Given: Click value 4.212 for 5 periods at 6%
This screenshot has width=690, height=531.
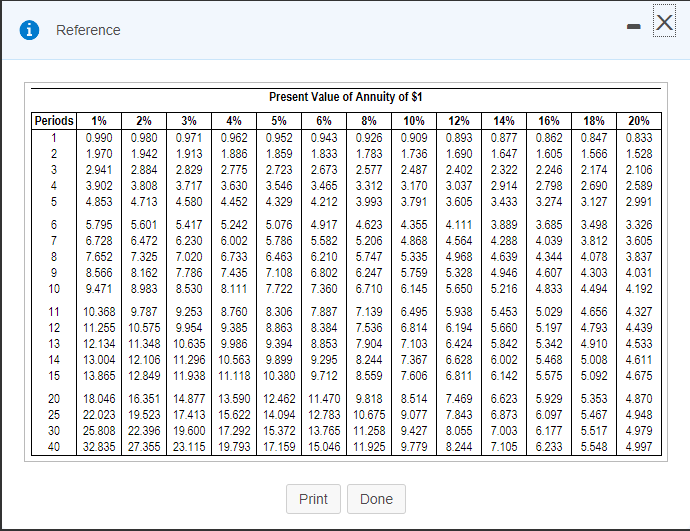Looking at the screenshot, I should 324,201.
